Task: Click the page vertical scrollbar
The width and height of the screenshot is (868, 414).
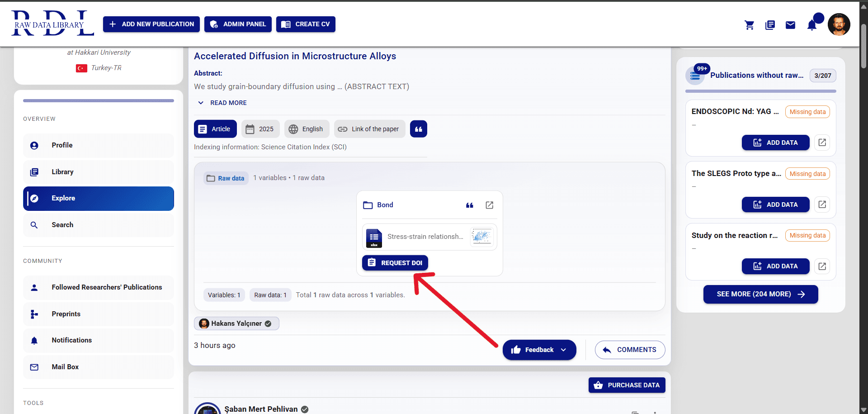Action: [x=863, y=45]
